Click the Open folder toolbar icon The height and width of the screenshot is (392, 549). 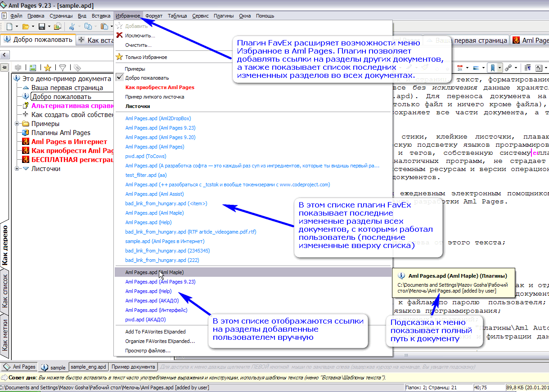click(x=26, y=27)
